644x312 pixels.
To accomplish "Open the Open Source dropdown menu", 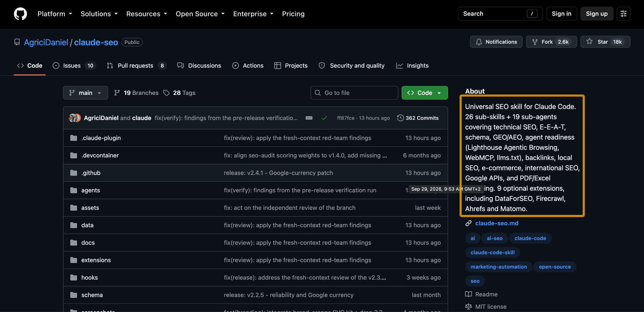I will (200, 14).
